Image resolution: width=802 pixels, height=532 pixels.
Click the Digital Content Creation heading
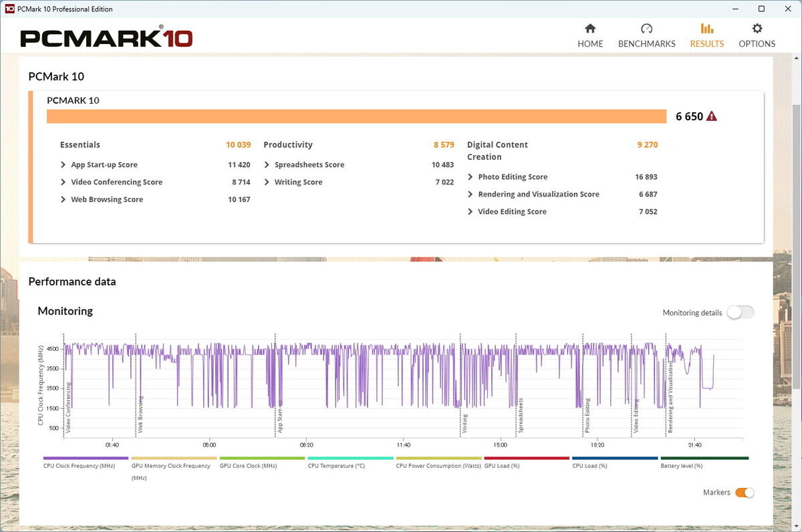click(x=497, y=151)
